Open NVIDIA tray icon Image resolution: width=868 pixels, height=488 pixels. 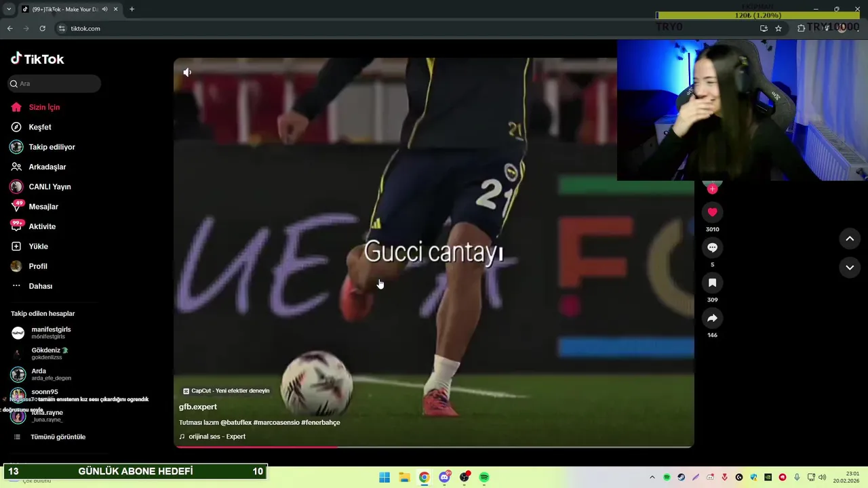[768, 477]
